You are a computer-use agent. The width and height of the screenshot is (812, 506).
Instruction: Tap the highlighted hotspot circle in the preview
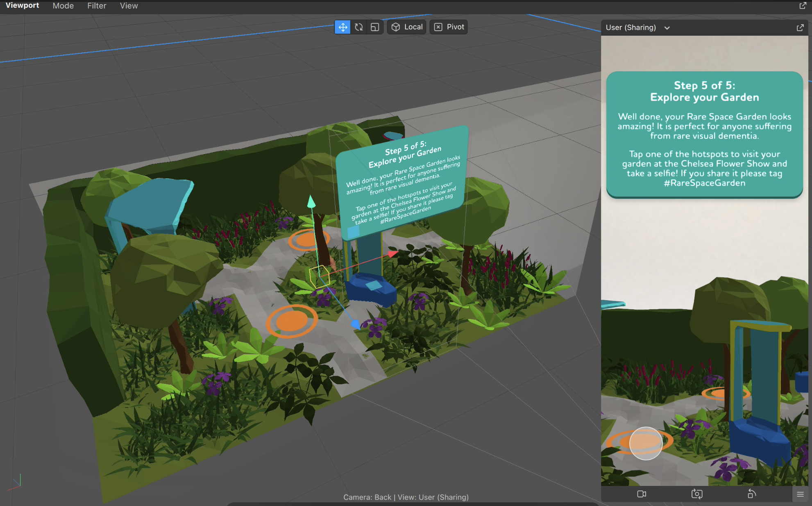pos(646,443)
